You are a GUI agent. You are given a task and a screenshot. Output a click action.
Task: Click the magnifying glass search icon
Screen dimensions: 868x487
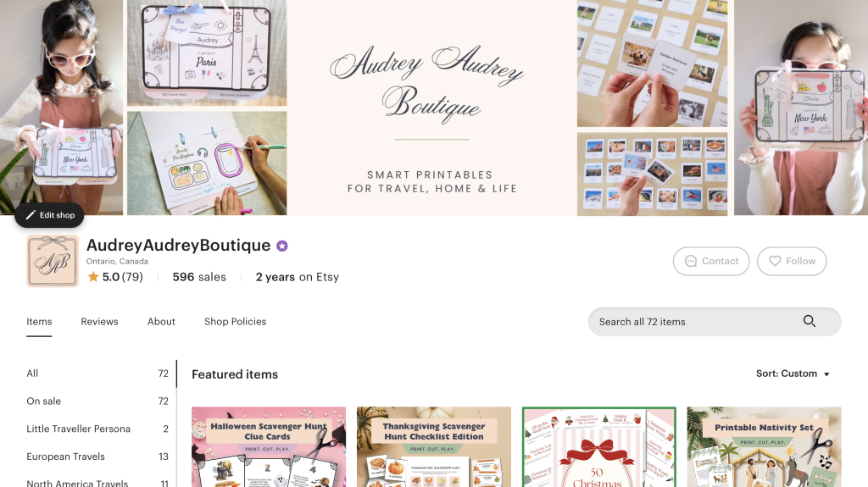click(x=810, y=322)
